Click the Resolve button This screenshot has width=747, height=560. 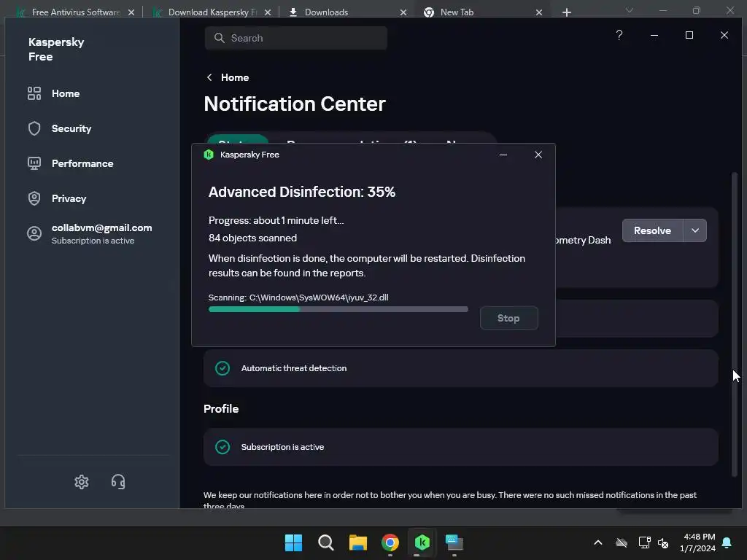pyautogui.click(x=653, y=230)
